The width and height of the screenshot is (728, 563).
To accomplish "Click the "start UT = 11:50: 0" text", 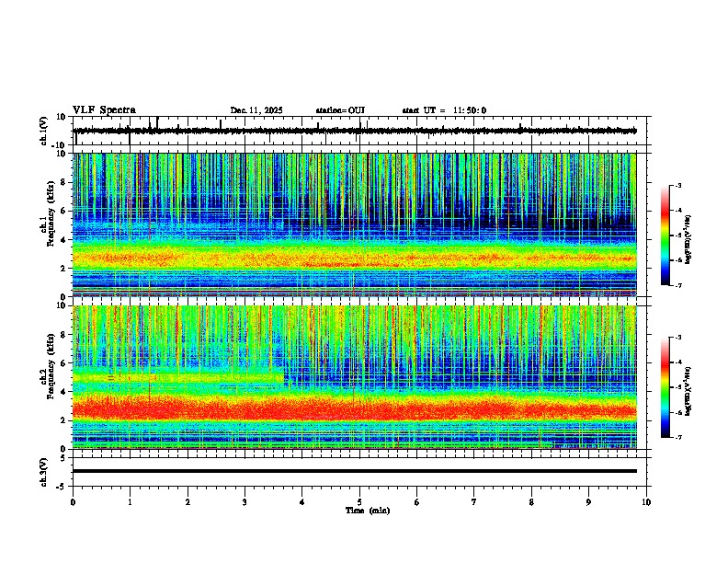I will 444,110.
